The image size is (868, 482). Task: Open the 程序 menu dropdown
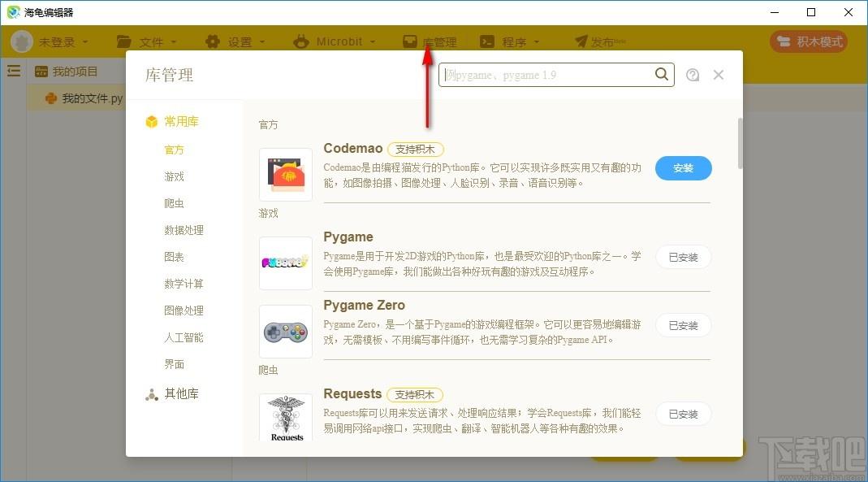point(509,41)
